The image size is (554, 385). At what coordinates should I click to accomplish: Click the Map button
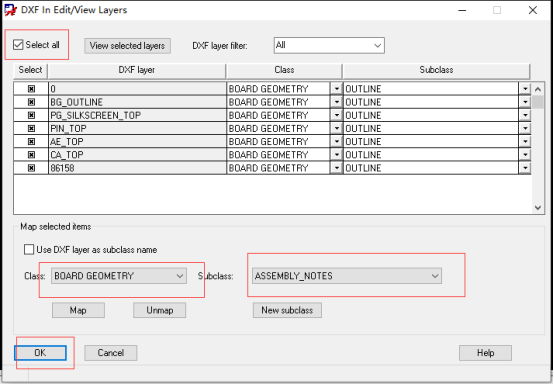pyautogui.click(x=78, y=310)
